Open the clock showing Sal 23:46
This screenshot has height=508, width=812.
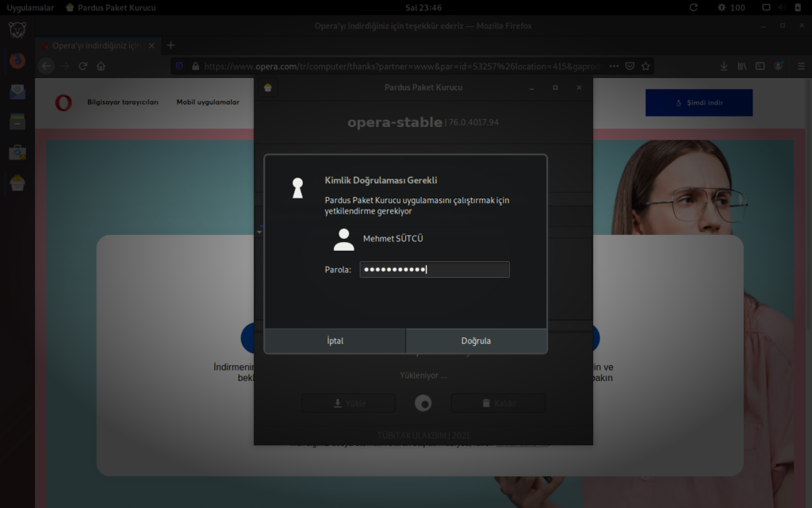coord(423,8)
